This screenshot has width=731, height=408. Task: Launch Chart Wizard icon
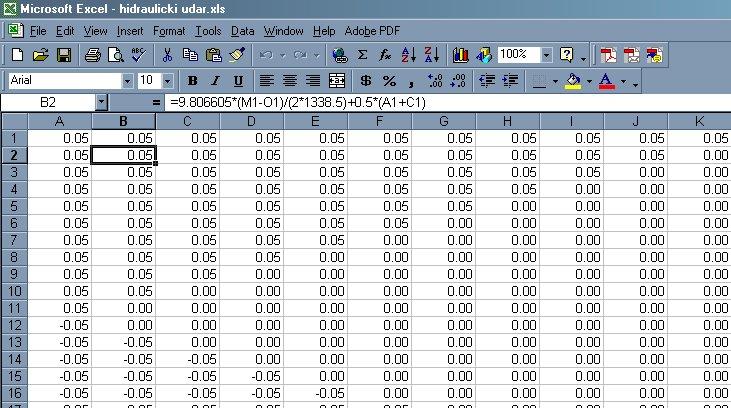(x=461, y=55)
